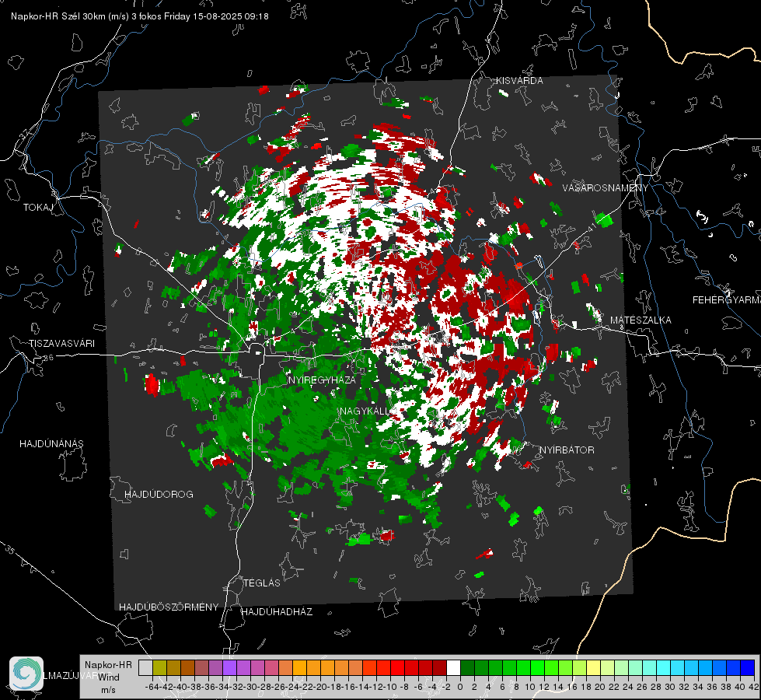Click the header text 'Napkor-HR Szél 30km (m/s) 3 fokos'
Image resolution: width=761 pixels, height=700 pixels.
(x=86, y=16)
